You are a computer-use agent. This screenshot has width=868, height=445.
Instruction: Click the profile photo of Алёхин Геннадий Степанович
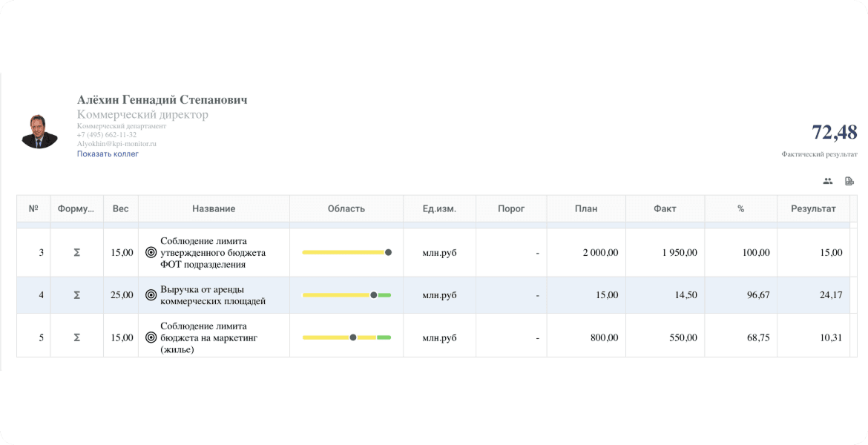(40, 131)
